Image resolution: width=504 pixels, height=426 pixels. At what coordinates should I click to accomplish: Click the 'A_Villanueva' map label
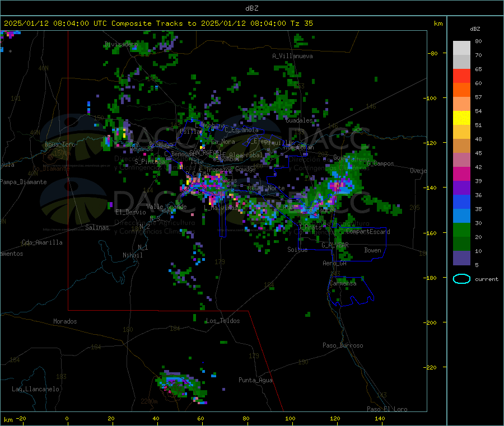coord(292,56)
